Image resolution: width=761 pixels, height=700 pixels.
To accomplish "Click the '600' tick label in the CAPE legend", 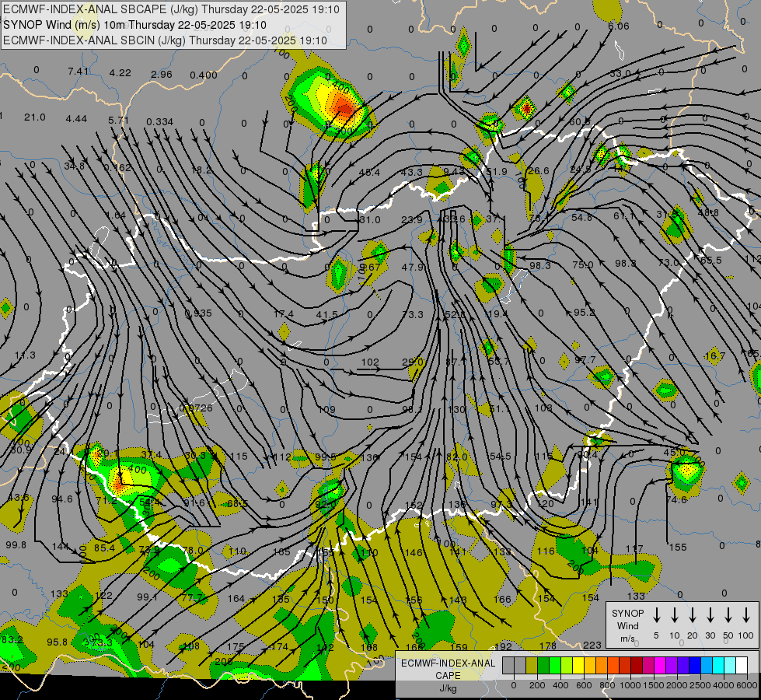I will click(x=584, y=685).
